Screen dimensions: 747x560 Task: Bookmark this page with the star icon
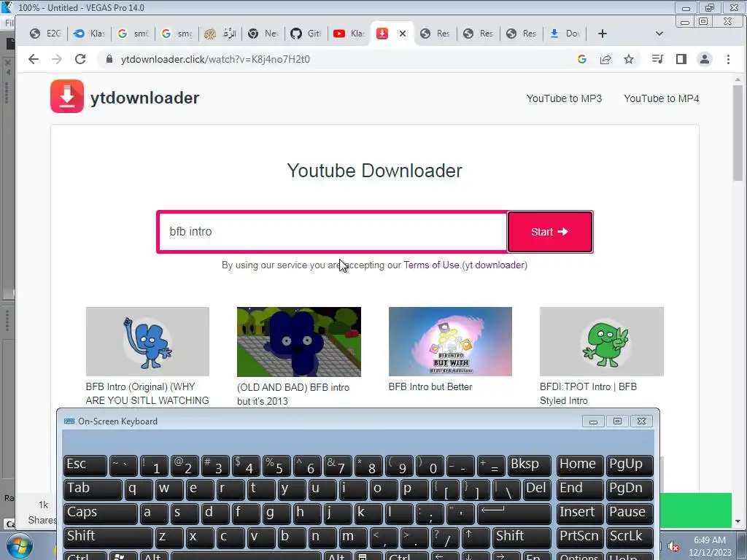pyautogui.click(x=629, y=59)
